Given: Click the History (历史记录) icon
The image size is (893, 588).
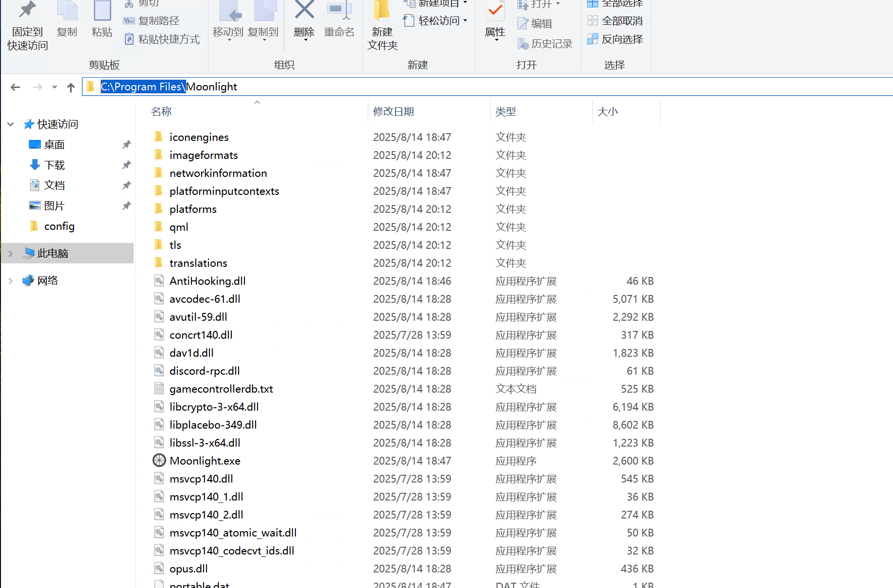Looking at the screenshot, I should [x=523, y=44].
